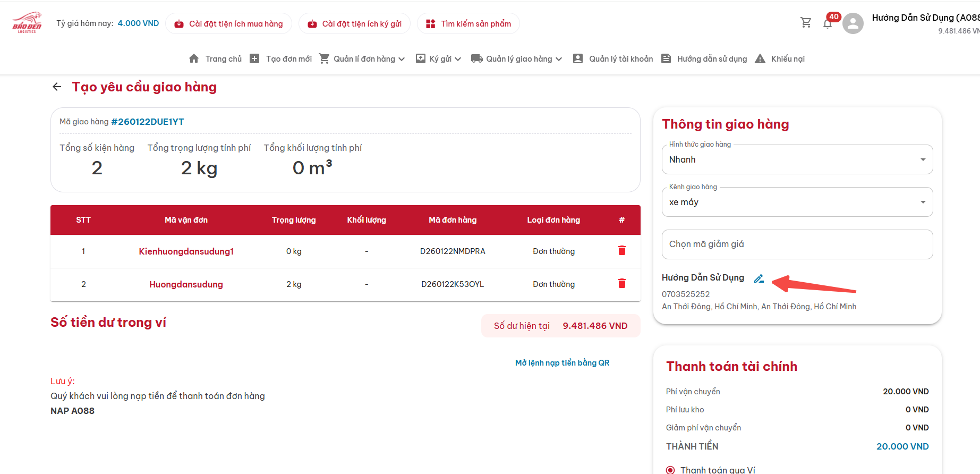Click current balance 9.481.486 VND in the Số dư hiện tại box
This screenshot has width=980, height=474.
point(595,326)
